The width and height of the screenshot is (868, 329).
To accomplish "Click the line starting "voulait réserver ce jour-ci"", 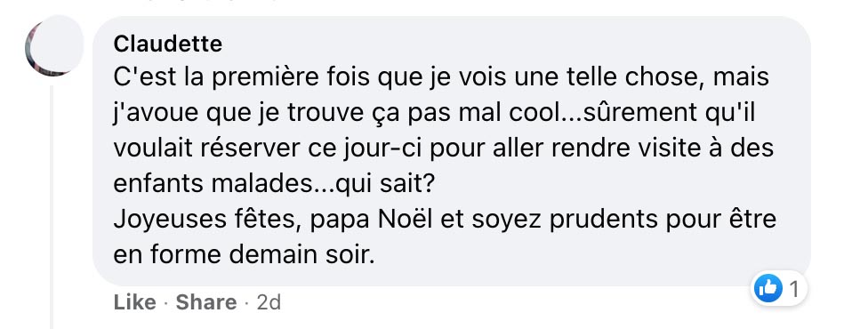I will [x=444, y=149].
